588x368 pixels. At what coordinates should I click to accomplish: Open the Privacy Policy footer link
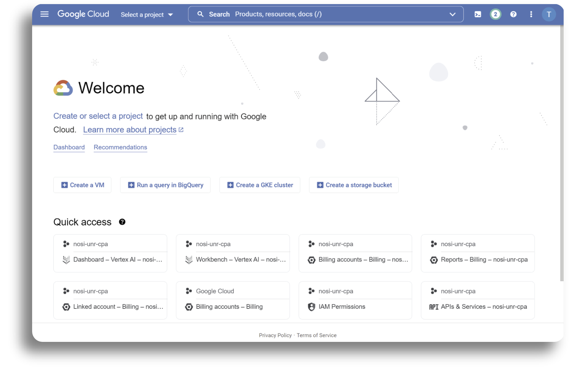click(x=275, y=335)
